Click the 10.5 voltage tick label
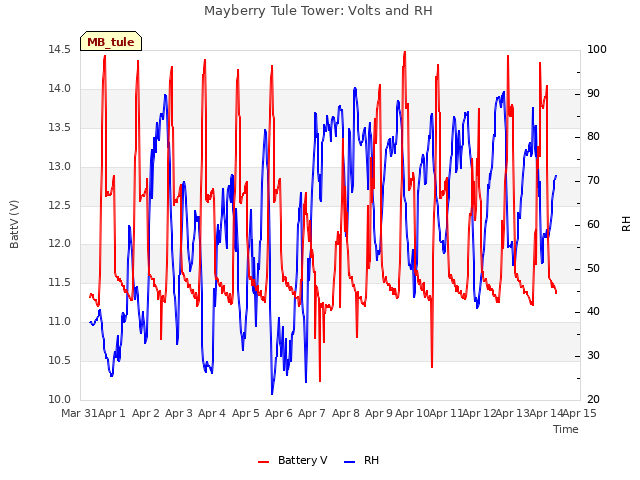 60,360
